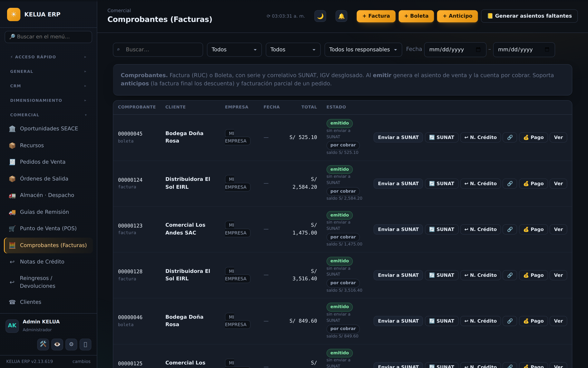Open Punto de Venta (POS)

[x=48, y=229]
